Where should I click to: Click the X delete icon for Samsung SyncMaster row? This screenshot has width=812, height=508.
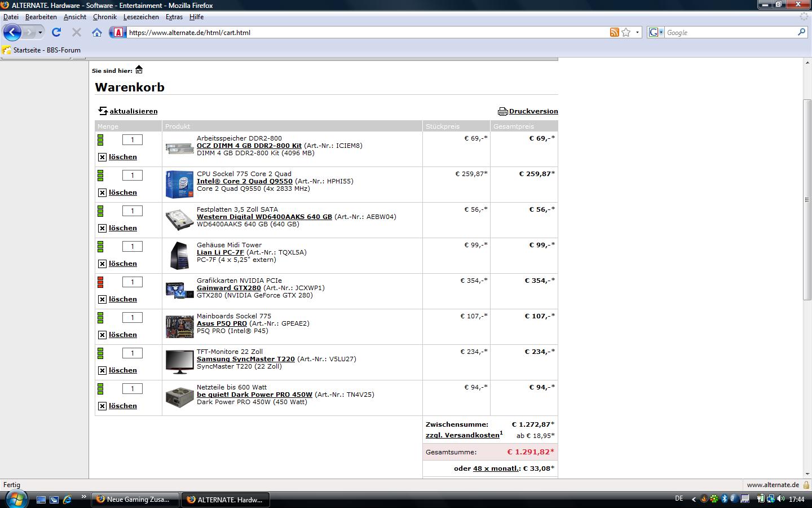102,370
